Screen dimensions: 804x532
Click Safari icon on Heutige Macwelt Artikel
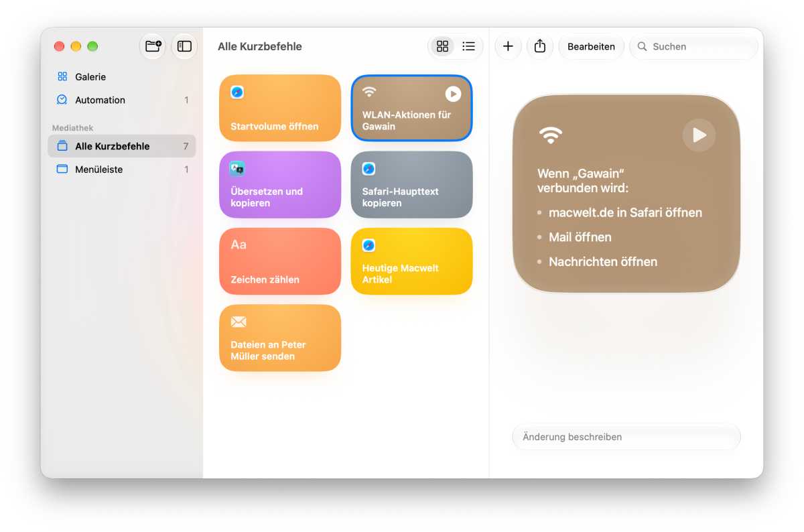coord(368,245)
